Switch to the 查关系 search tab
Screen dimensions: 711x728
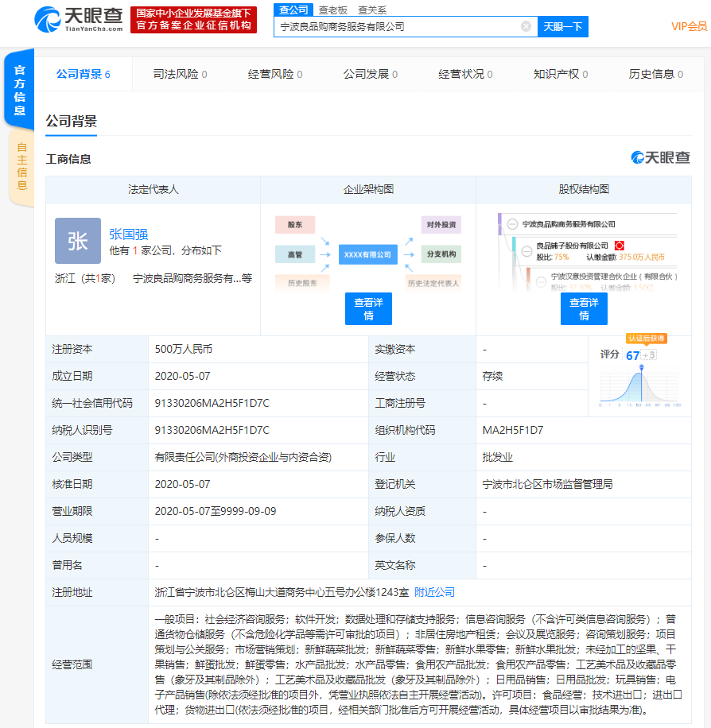pos(371,10)
